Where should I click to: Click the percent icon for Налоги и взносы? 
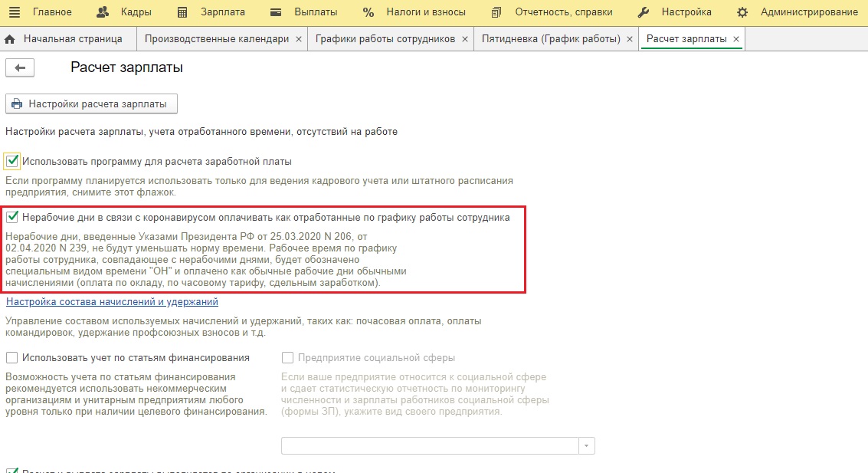tap(368, 12)
